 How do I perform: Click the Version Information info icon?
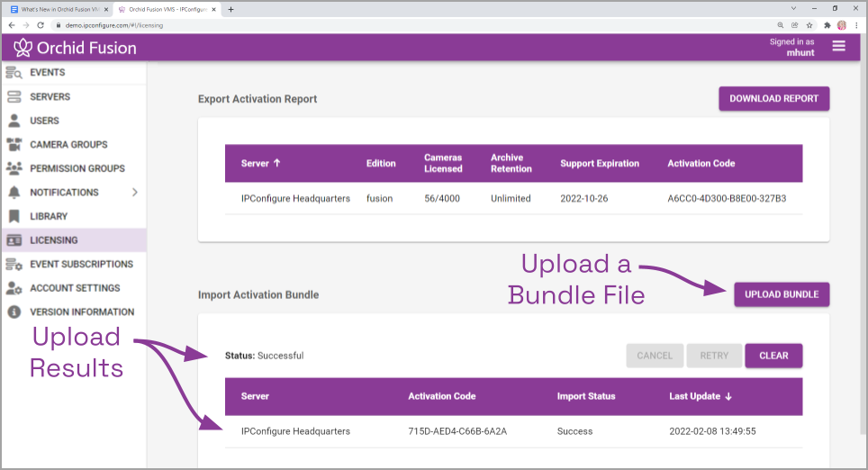tap(14, 312)
